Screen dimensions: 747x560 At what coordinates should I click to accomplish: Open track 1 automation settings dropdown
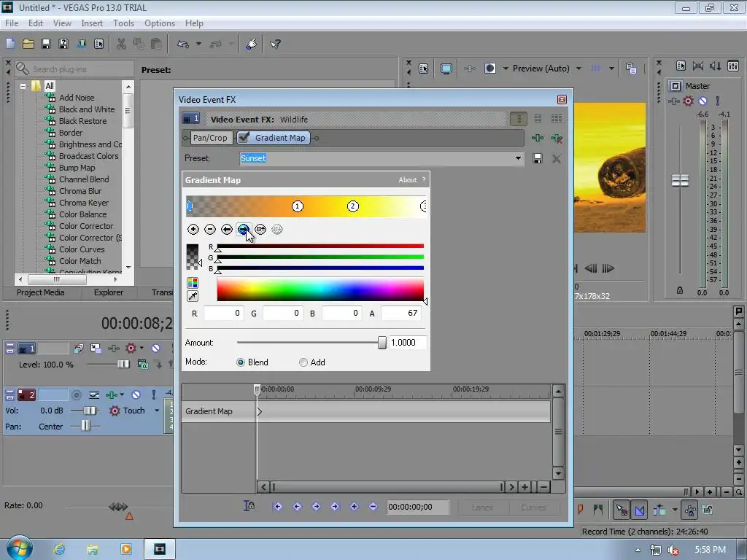(x=142, y=348)
